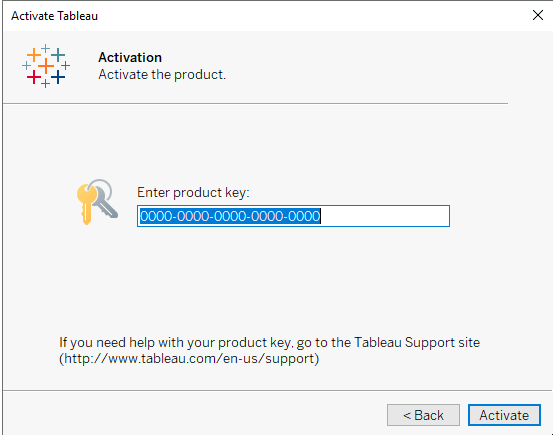Go back with the < Back button
The height and width of the screenshot is (435, 553).
click(x=423, y=415)
